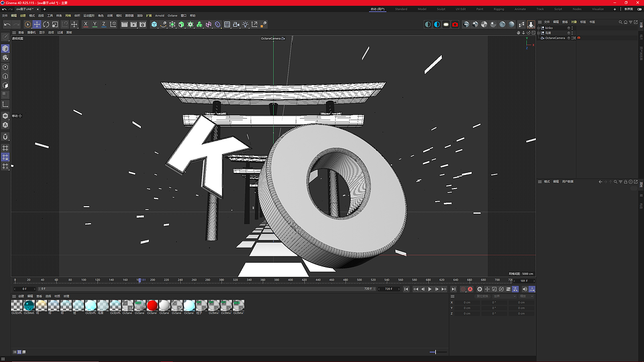Open the Arnold menu

[x=159, y=16]
